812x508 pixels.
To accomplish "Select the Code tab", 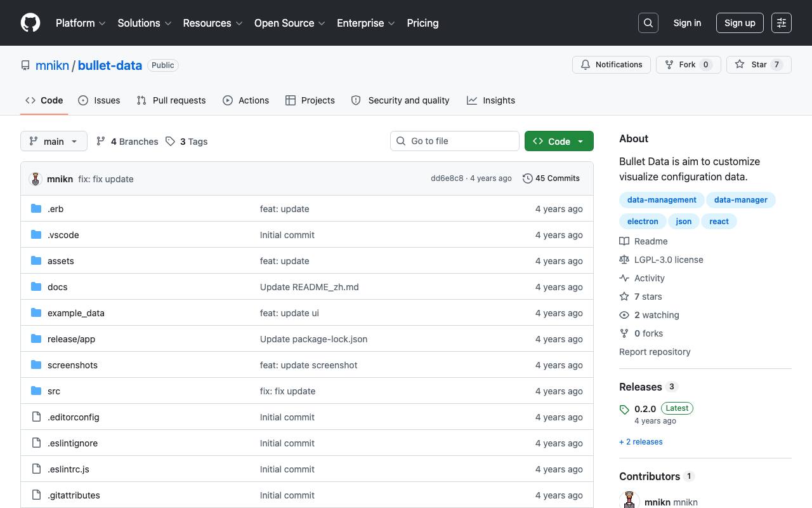I will click(44, 100).
